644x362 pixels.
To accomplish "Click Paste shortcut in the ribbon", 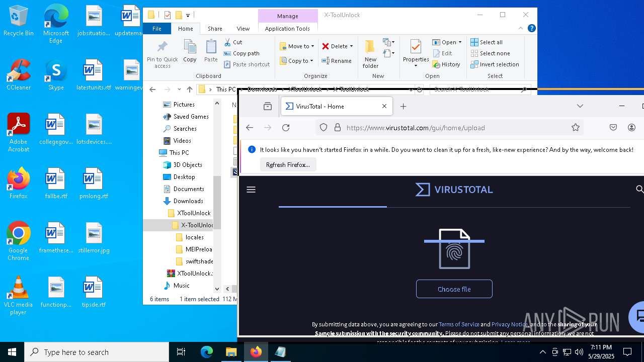I will click(x=247, y=64).
